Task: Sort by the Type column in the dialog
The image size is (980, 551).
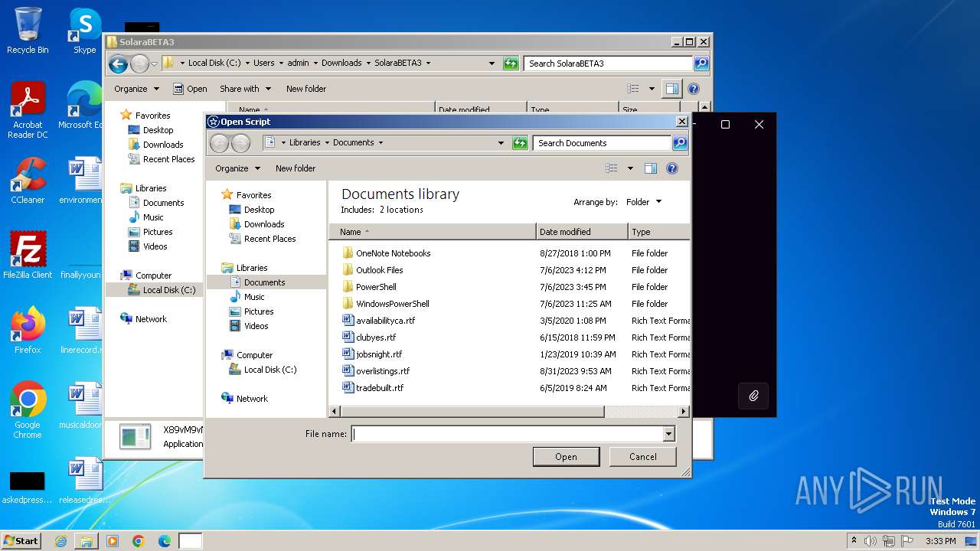Action: [659, 232]
